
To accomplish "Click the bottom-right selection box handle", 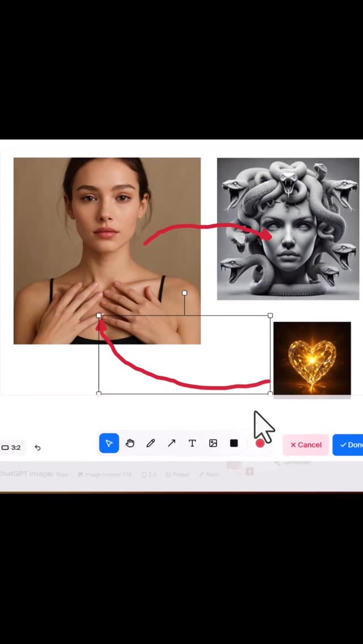I will click(270, 393).
